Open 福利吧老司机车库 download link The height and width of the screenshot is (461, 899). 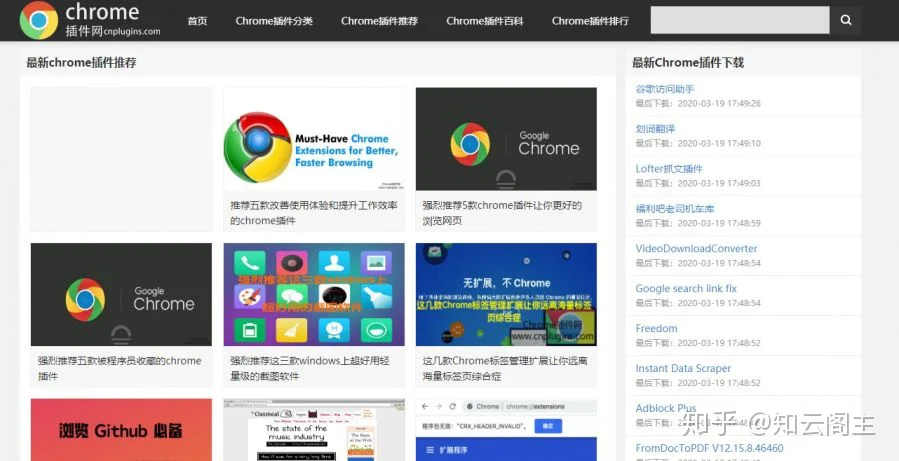tap(674, 209)
